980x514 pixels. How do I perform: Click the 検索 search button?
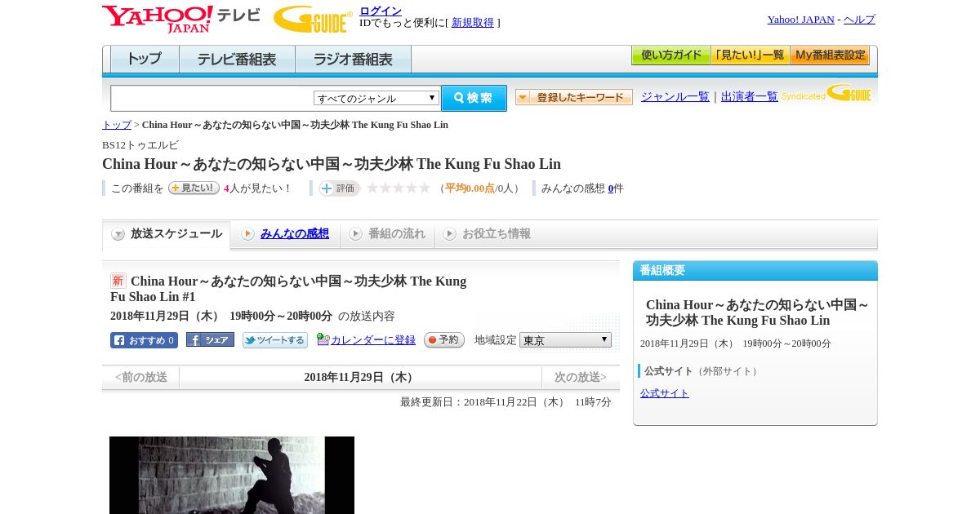[474, 98]
